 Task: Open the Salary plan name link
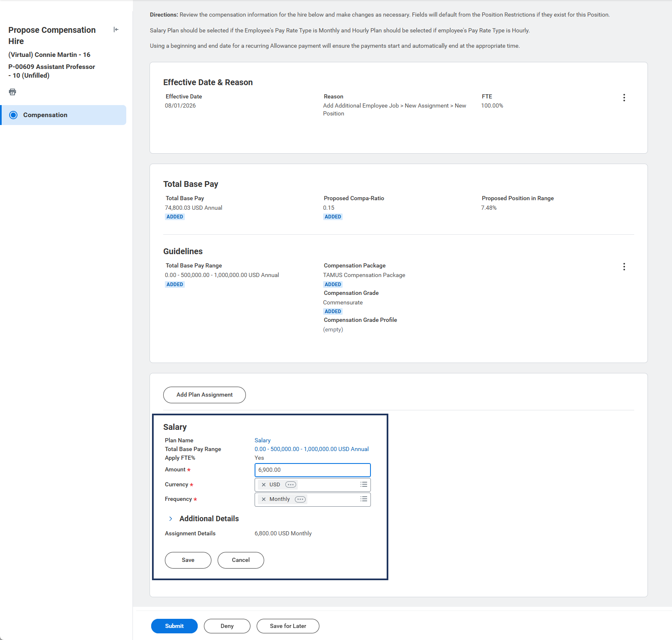point(262,440)
